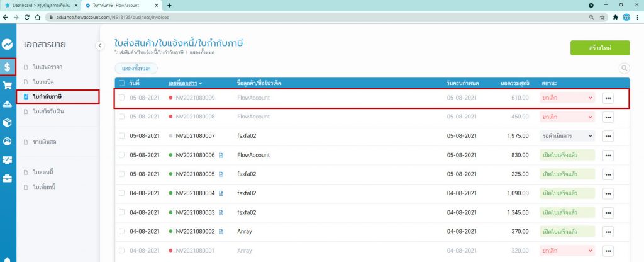This screenshot has height=262, width=644.
Task: Open more options for INV2021080007
Action: [x=608, y=136]
